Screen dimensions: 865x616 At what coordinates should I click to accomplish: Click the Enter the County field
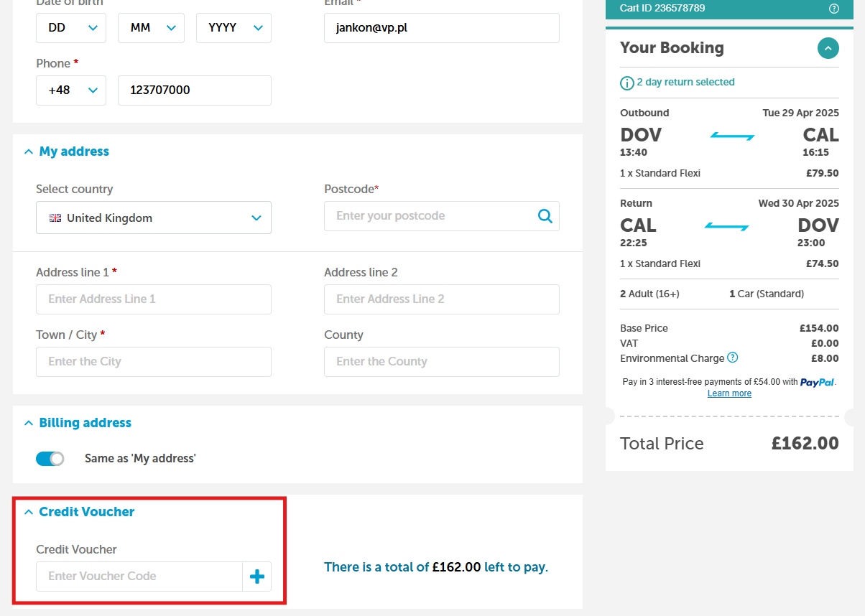[442, 362]
